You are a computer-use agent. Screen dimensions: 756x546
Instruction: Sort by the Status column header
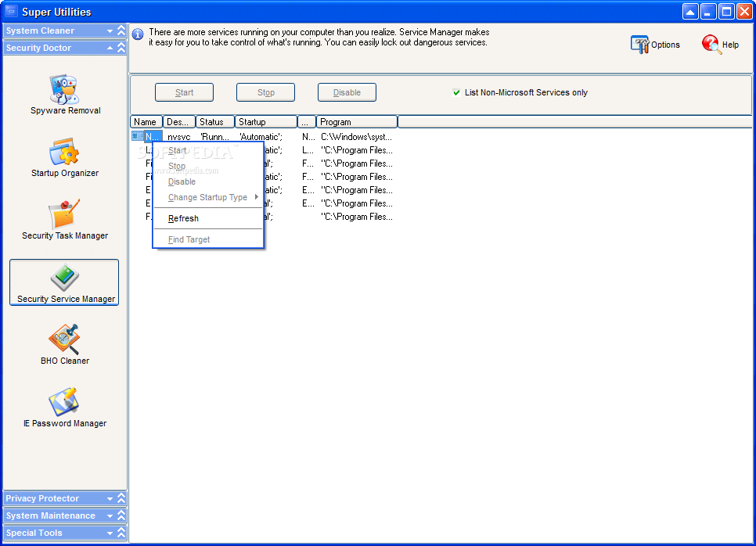[x=215, y=122]
